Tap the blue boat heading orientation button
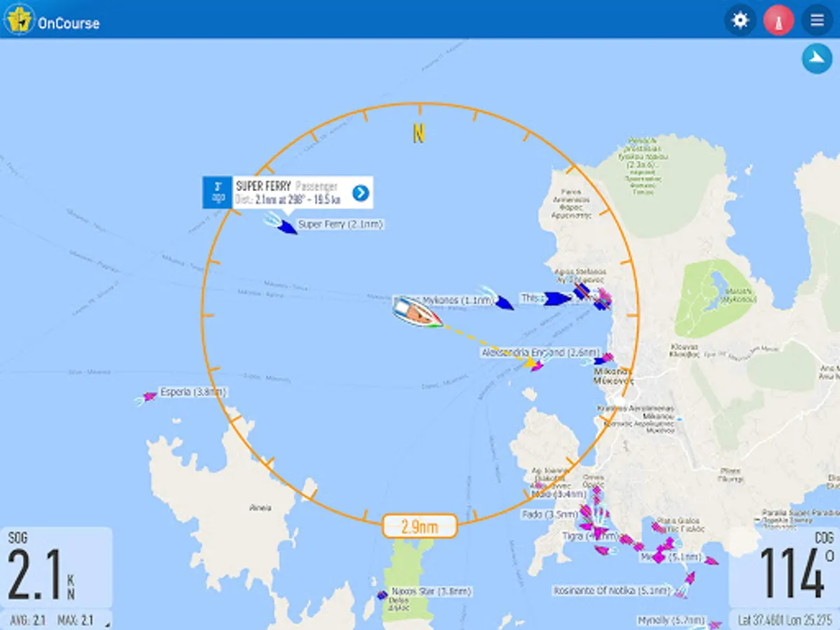This screenshot has width=840, height=630. click(x=817, y=58)
